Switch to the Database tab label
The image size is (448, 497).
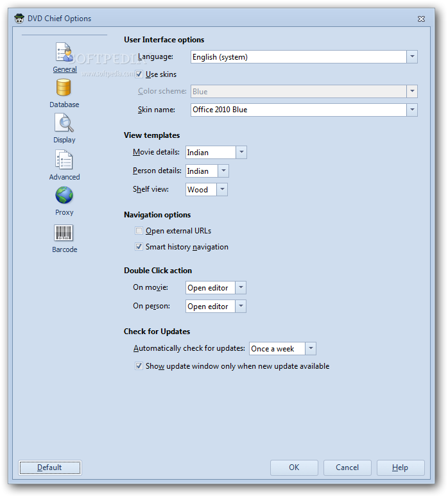tap(64, 105)
